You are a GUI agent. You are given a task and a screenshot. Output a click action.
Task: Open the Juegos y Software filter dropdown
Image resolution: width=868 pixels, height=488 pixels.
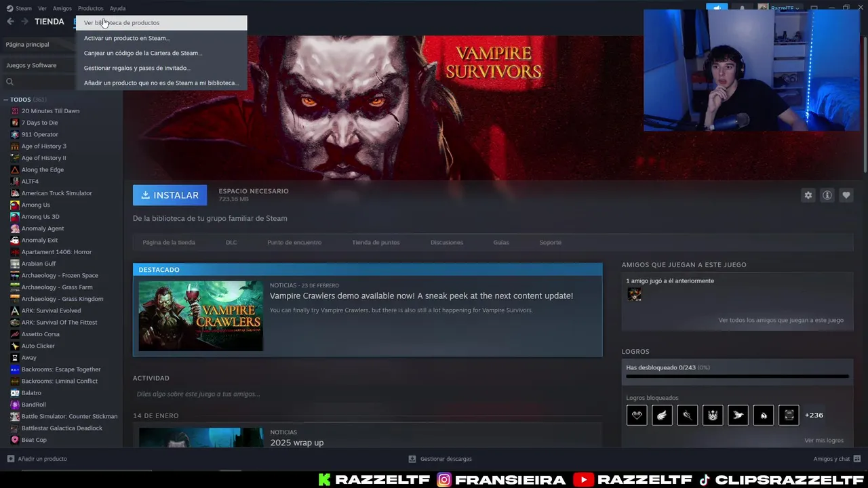(x=37, y=65)
